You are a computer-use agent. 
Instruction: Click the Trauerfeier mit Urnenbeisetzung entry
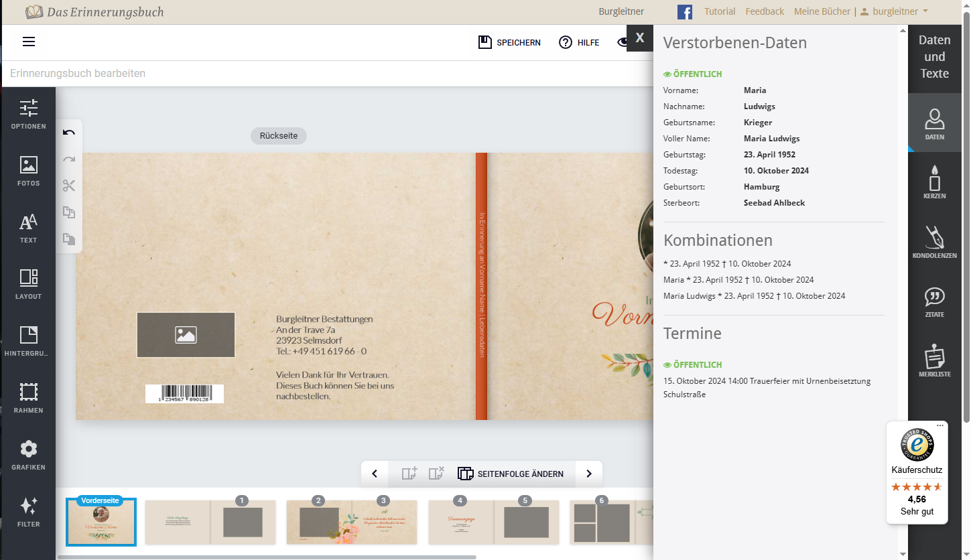(x=767, y=387)
